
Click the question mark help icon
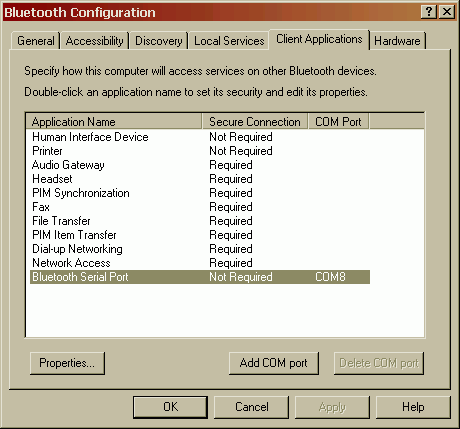429,12
